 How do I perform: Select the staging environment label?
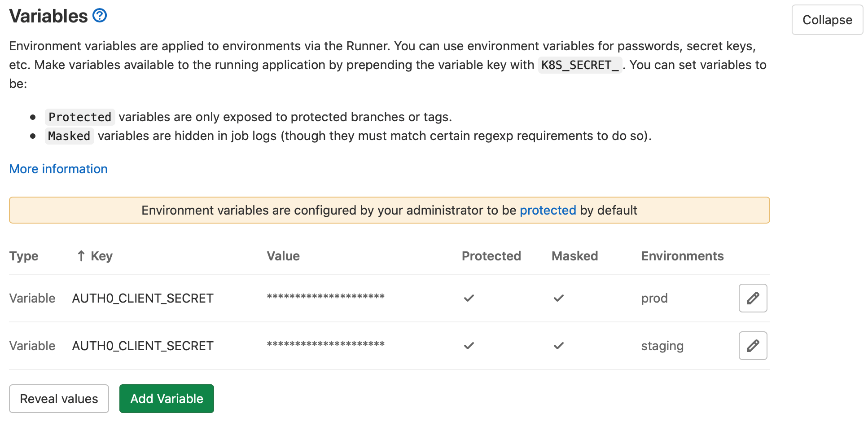coord(662,346)
